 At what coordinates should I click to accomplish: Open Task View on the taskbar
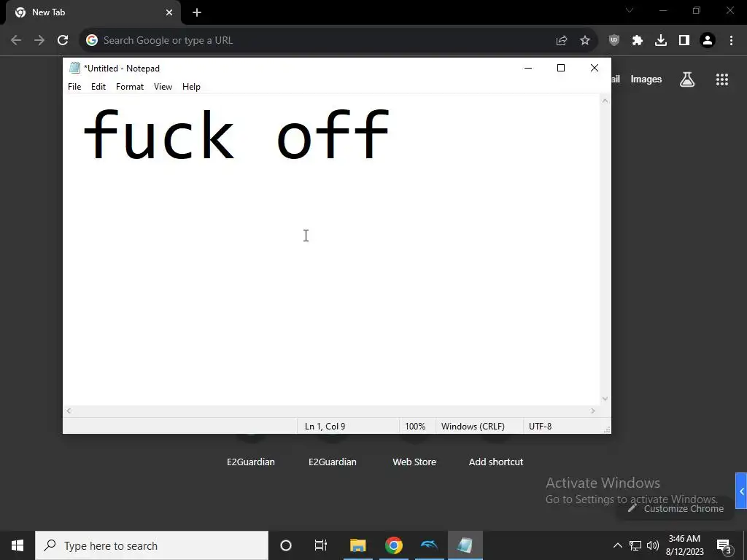pos(321,545)
